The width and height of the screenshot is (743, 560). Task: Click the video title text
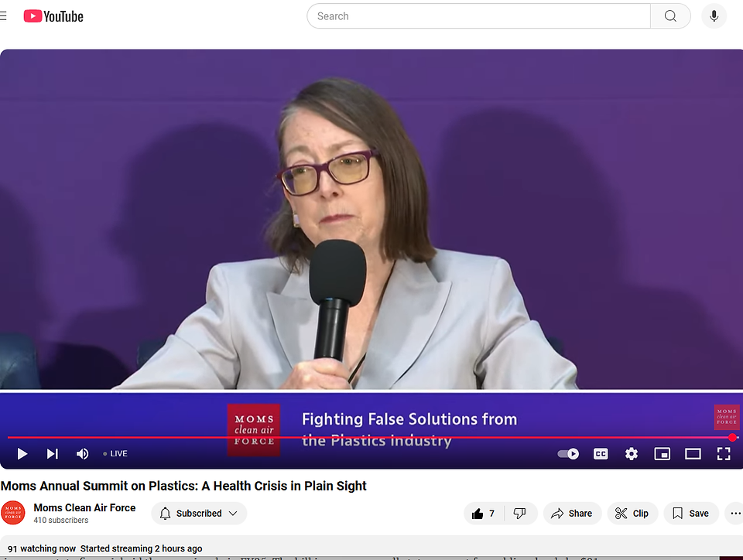click(183, 486)
